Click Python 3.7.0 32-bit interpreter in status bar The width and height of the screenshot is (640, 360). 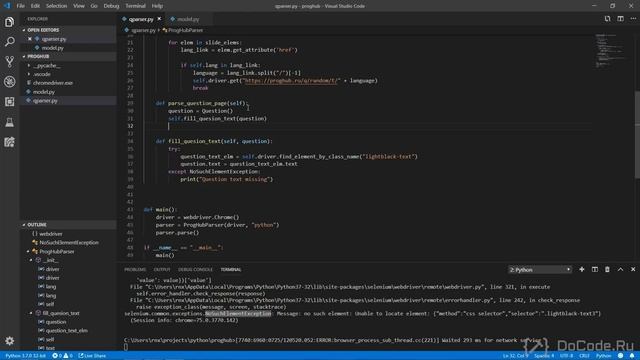click(25, 356)
